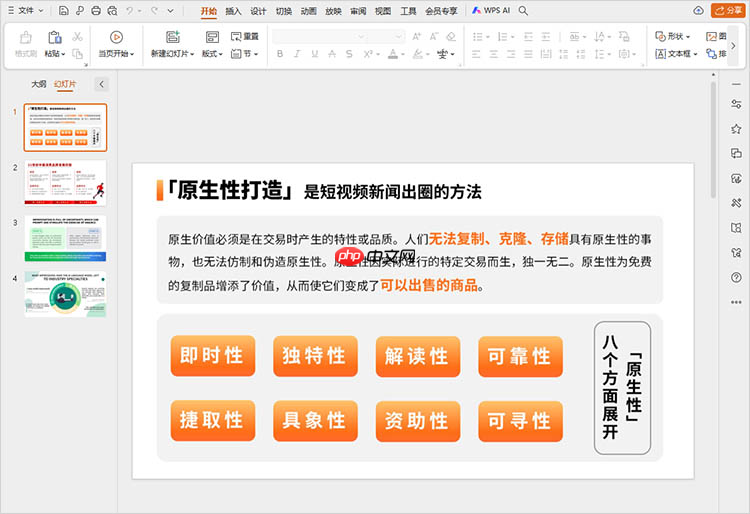Image resolution: width=750 pixels, height=514 pixels.
Task: Click the 即时性 orange button on slide
Action: pyautogui.click(x=212, y=356)
